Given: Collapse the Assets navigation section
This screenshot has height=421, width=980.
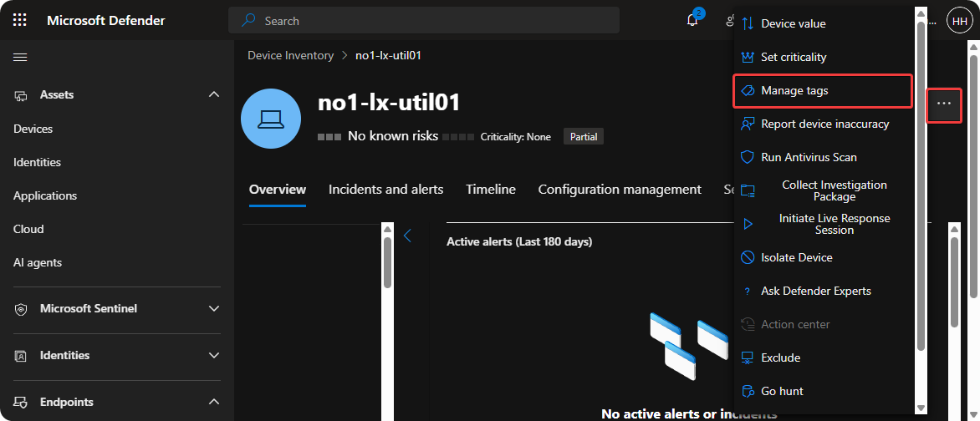Looking at the screenshot, I should 213,94.
